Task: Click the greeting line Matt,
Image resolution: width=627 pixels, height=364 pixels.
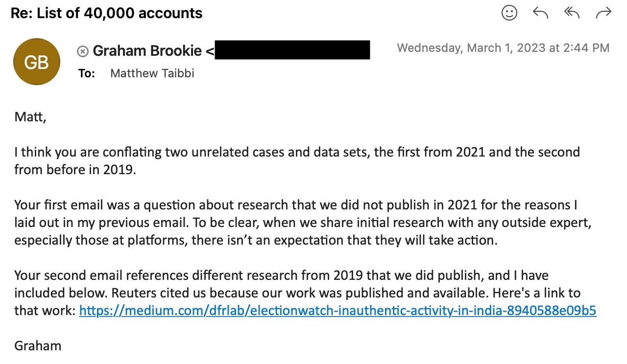Action: [30, 117]
